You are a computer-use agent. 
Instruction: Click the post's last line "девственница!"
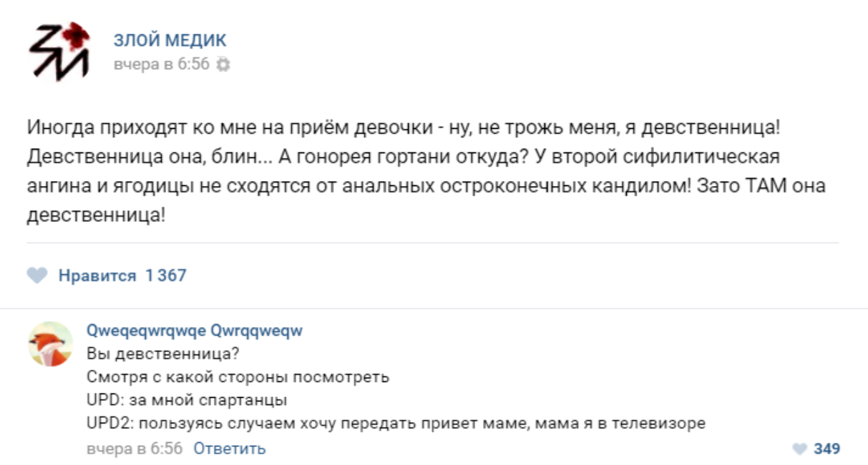coord(96,215)
